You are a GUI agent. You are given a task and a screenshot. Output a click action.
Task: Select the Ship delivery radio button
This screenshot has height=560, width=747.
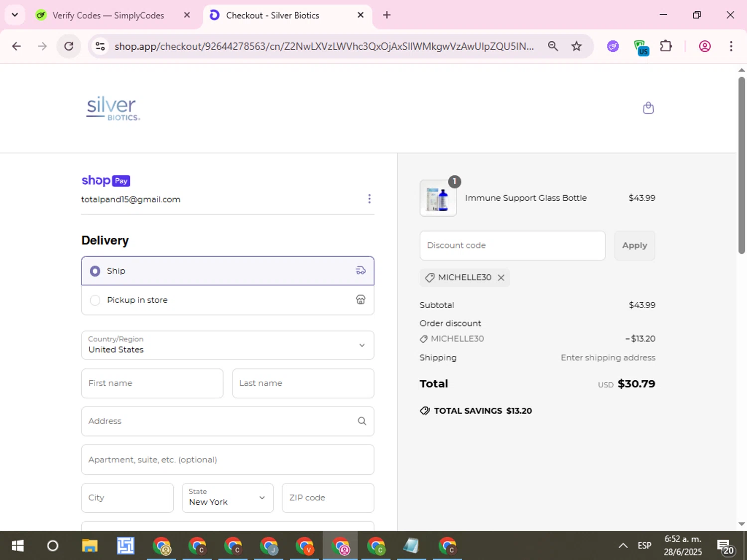pyautogui.click(x=95, y=271)
